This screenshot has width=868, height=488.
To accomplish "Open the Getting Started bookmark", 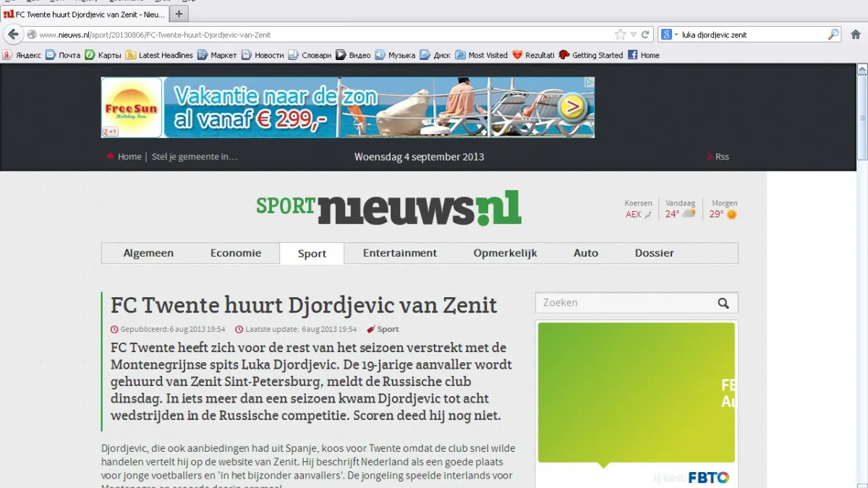I will coord(591,55).
